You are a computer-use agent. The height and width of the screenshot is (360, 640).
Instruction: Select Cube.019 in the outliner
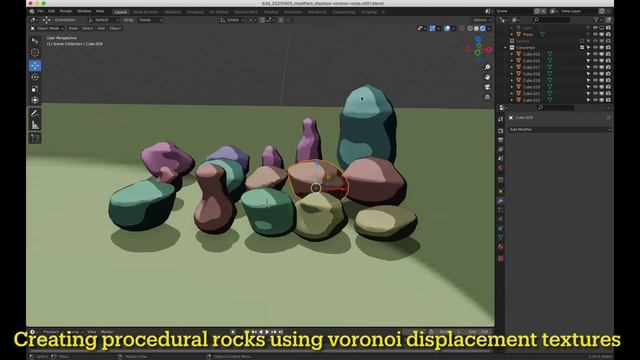coord(531,80)
